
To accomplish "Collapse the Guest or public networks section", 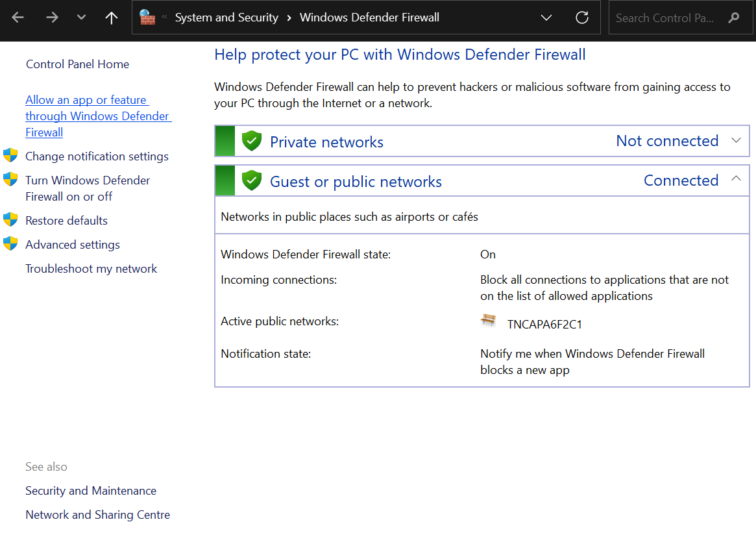I will pos(736,179).
